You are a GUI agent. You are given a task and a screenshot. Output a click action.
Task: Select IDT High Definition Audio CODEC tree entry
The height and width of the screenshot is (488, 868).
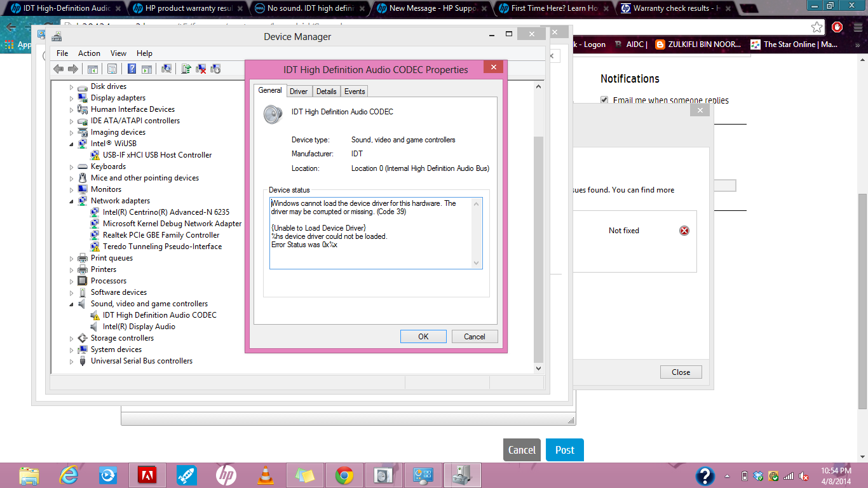point(159,315)
